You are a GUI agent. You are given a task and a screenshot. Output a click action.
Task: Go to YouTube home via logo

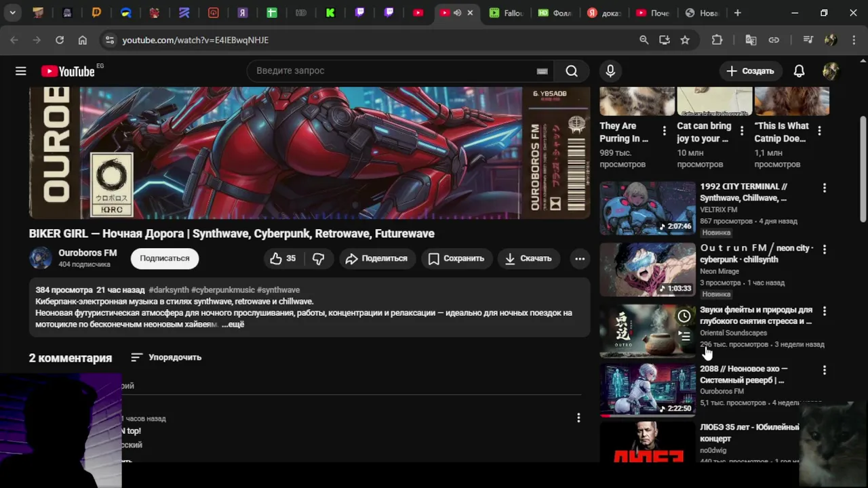[68, 71]
